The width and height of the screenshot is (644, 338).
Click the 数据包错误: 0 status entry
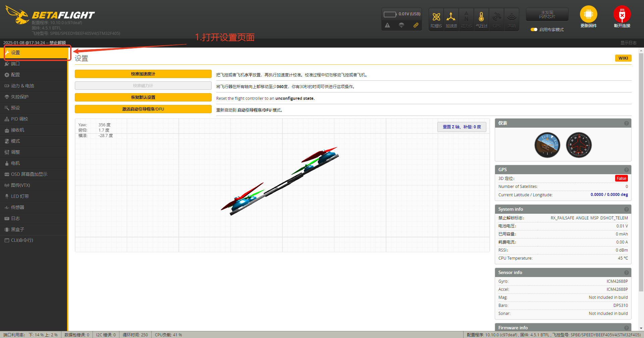(77, 335)
